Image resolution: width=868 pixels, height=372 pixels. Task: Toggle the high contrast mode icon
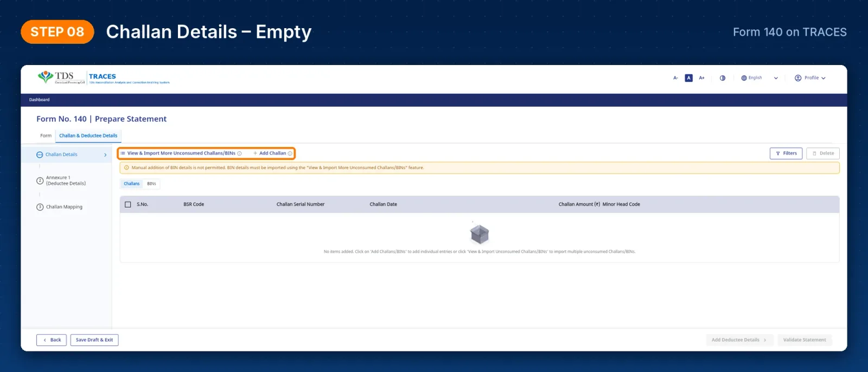[723, 78]
